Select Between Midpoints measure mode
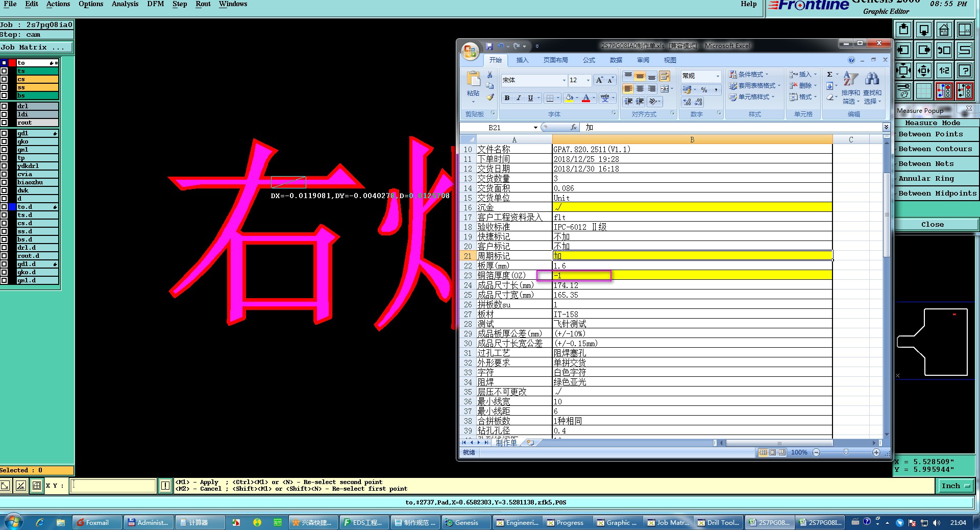980x530 pixels. click(937, 194)
